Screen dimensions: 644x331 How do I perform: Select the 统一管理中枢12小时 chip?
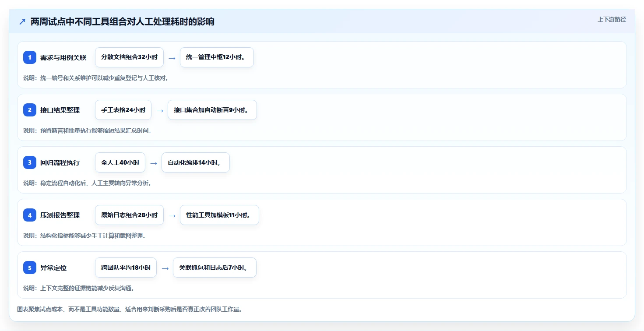click(x=217, y=57)
